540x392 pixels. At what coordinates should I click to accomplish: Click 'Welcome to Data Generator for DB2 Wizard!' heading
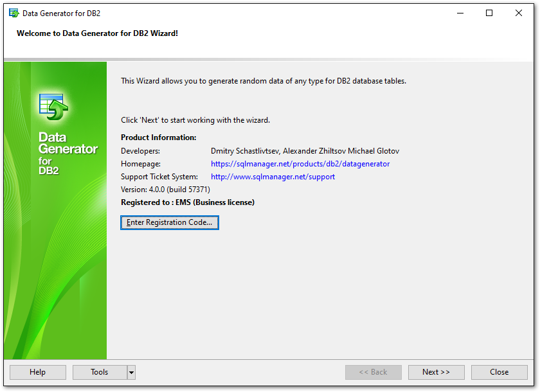[x=98, y=33]
